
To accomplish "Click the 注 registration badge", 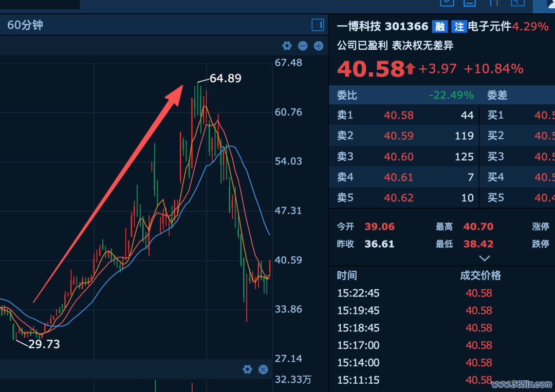I will pyautogui.click(x=459, y=27).
